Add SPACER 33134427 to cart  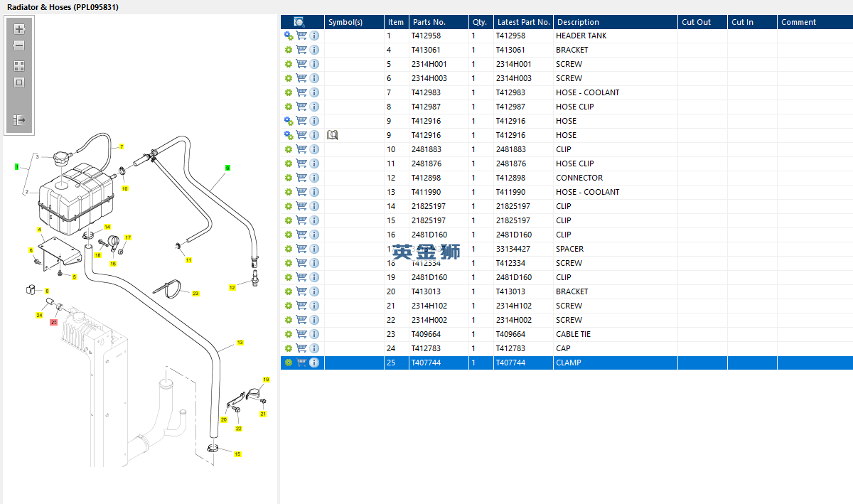301,249
